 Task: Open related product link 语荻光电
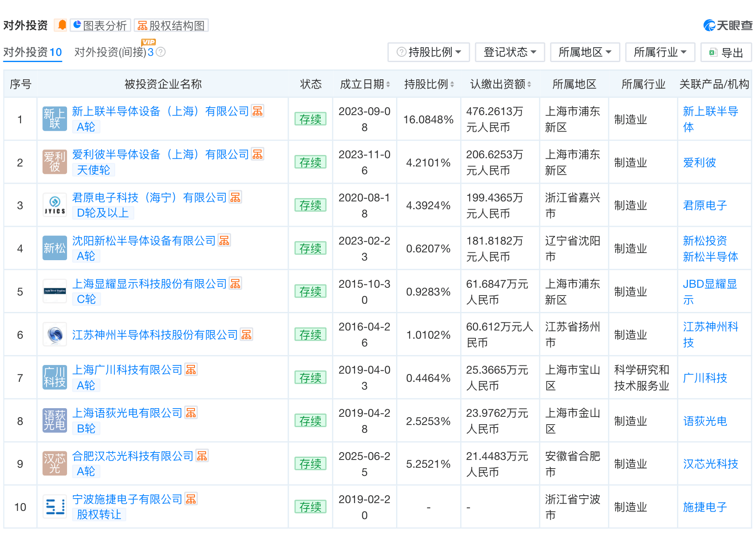click(705, 421)
